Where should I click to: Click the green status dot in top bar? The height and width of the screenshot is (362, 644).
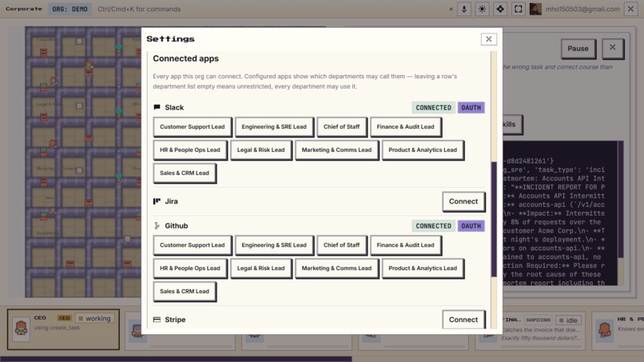coord(451,9)
